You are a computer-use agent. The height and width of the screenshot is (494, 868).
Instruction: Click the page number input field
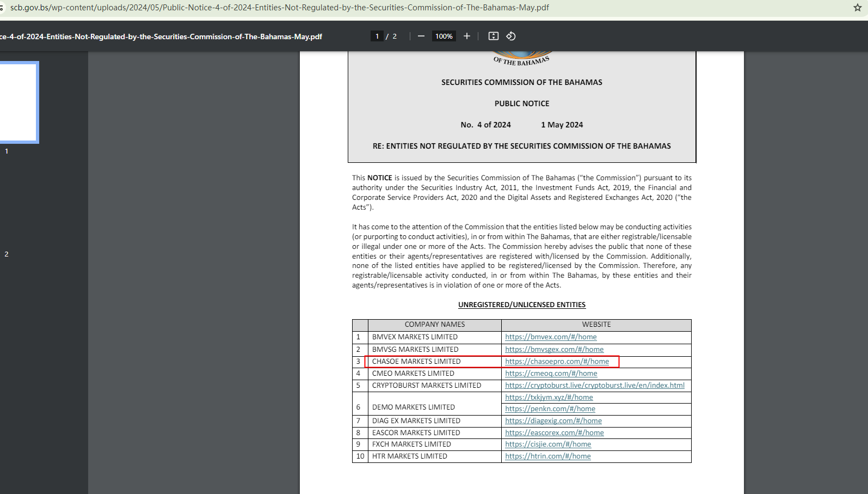(x=377, y=36)
